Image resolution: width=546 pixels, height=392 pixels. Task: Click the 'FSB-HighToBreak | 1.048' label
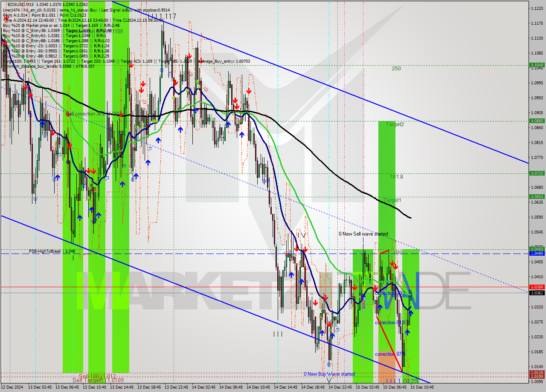pos(52,251)
